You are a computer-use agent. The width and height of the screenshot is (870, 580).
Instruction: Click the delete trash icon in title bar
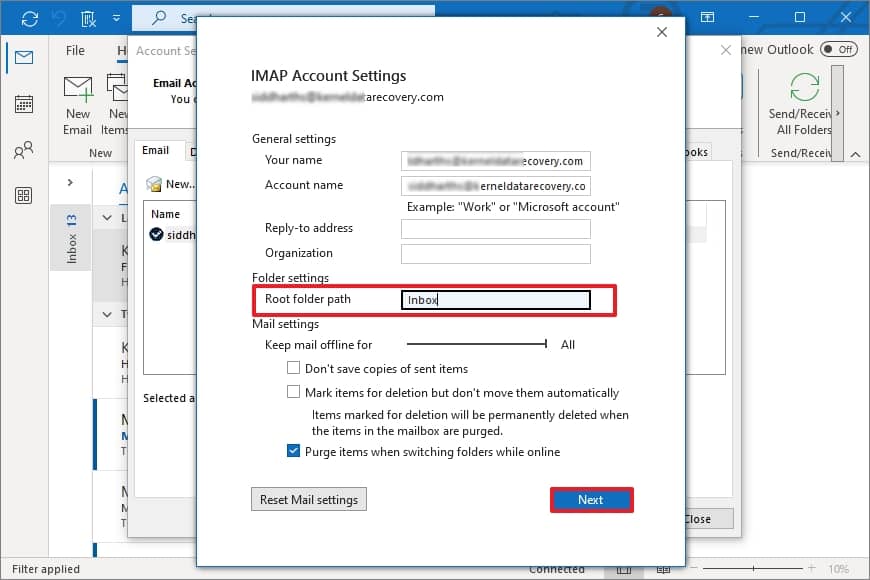[88, 19]
